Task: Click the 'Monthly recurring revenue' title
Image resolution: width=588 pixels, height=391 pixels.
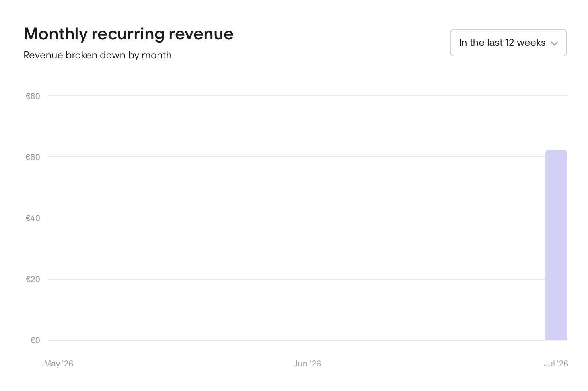Action: pyautogui.click(x=128, y=34)
